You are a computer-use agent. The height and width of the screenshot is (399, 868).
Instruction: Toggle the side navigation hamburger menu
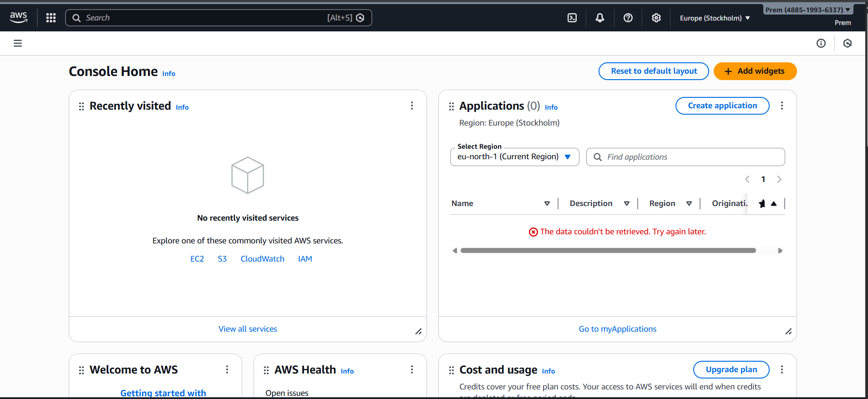point(18,43)
